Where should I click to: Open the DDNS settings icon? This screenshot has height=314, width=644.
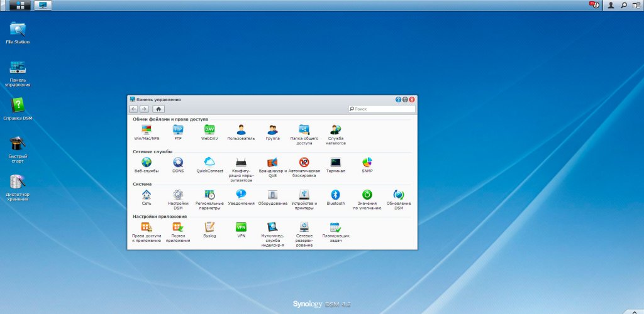[178, 162]
